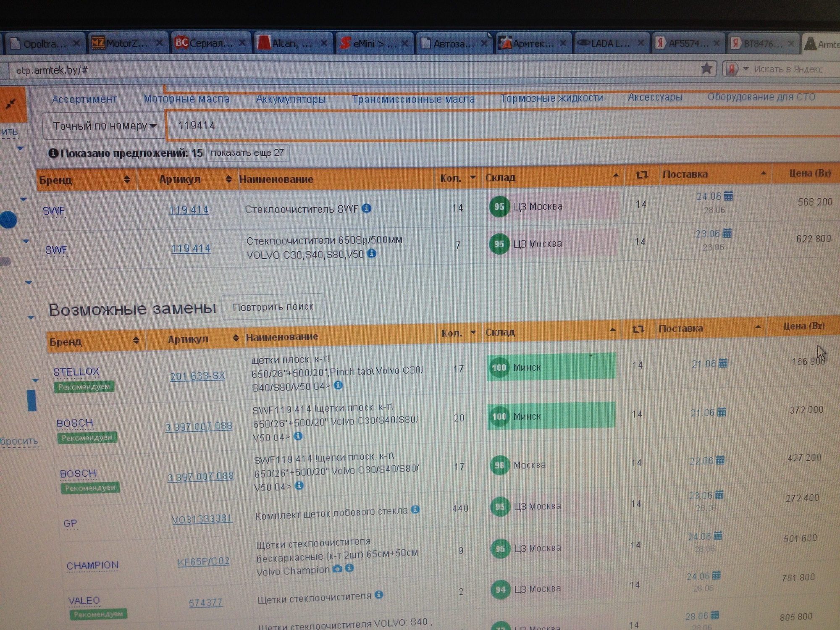Click rating badge 100 in STELLOX Минск row
Screen dimensions: 840x630
tap(499, 367)
